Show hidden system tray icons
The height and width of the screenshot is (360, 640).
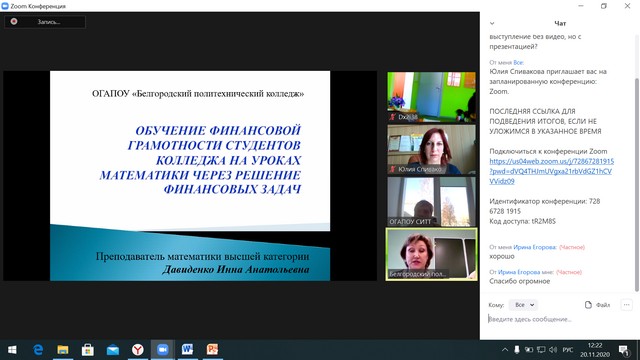pos(505,350)
